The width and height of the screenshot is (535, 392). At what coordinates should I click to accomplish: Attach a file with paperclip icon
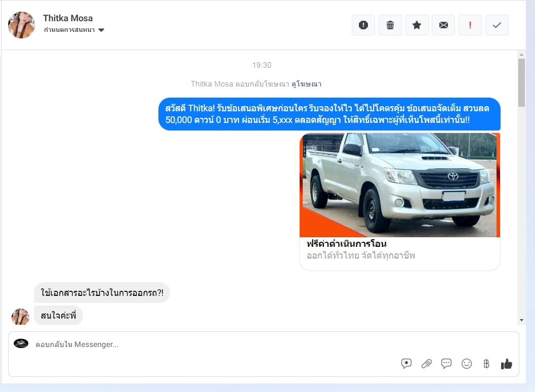(x=427, y=364)
